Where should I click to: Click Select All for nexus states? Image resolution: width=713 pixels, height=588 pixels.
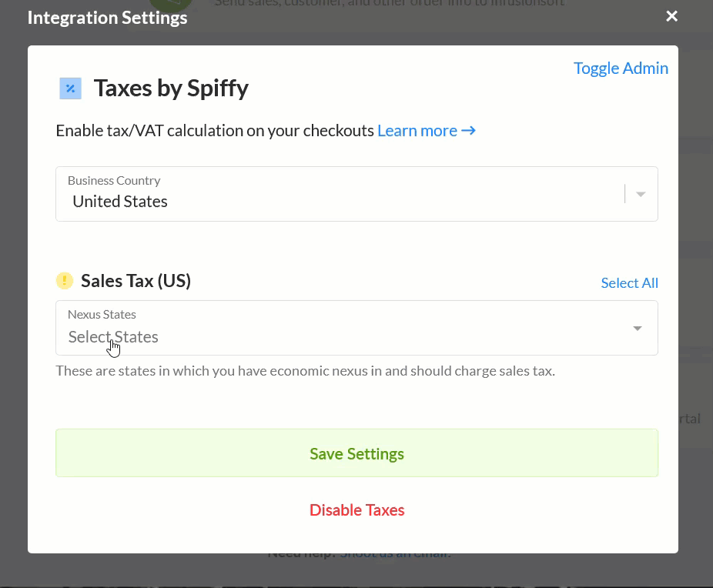tap(629, 282)
